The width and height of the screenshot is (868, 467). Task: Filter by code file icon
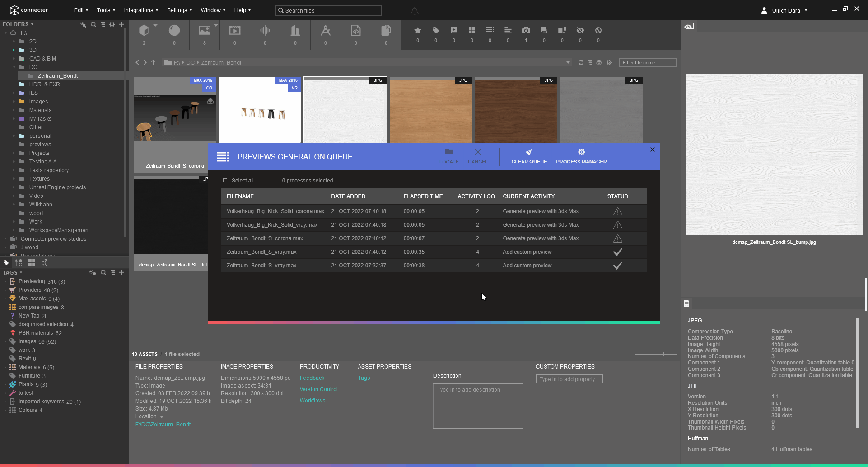coord(356,30)
